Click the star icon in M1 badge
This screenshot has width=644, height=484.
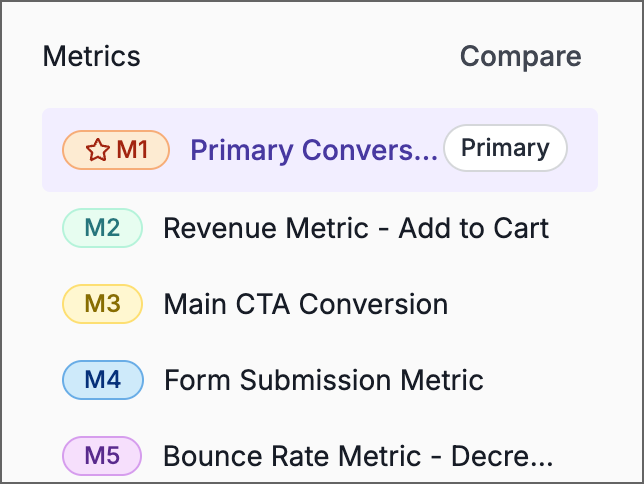(x=98, y=150)
